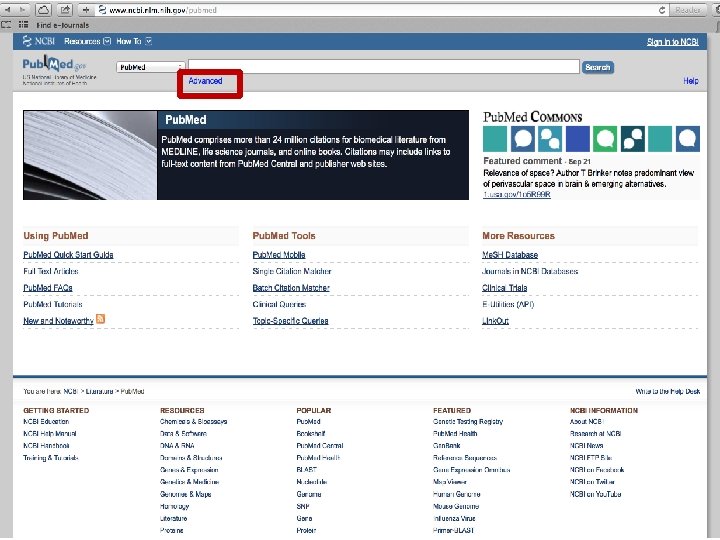
Task: Open the Clinical Trials link
Action: (x=504, y=287)
